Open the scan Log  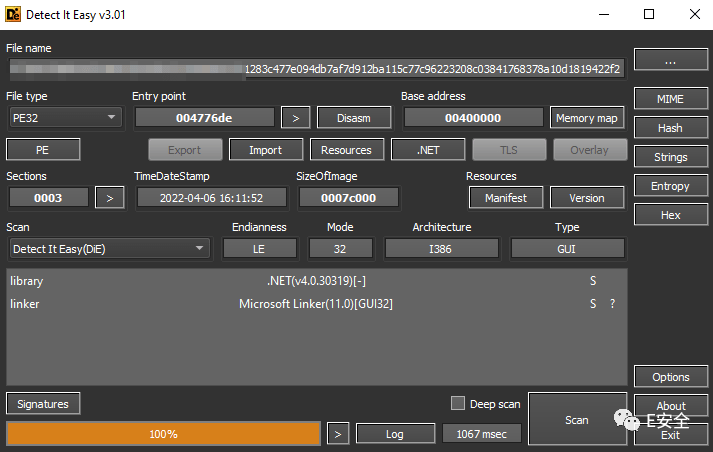(x=395, y=434)
